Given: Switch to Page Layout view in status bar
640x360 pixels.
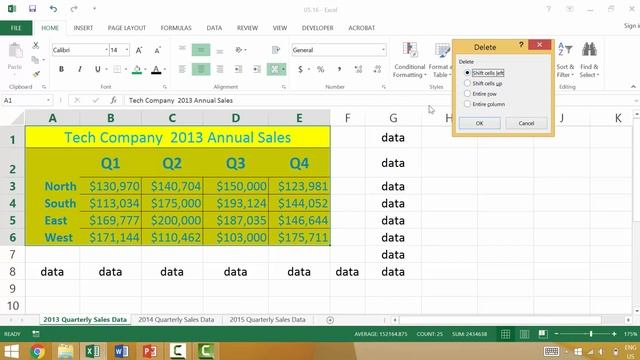Looking at the screenshot, I should (524, 334).
